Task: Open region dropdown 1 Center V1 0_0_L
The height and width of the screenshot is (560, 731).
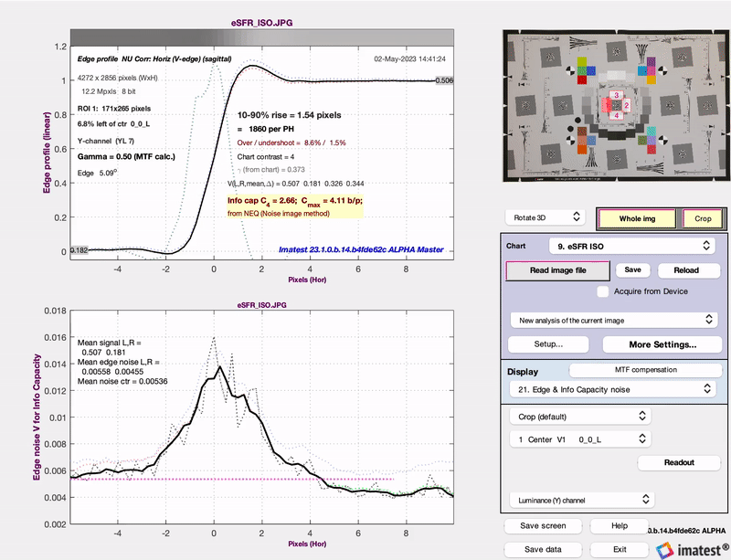Action: pyautogui.click(x=580, y=439)
